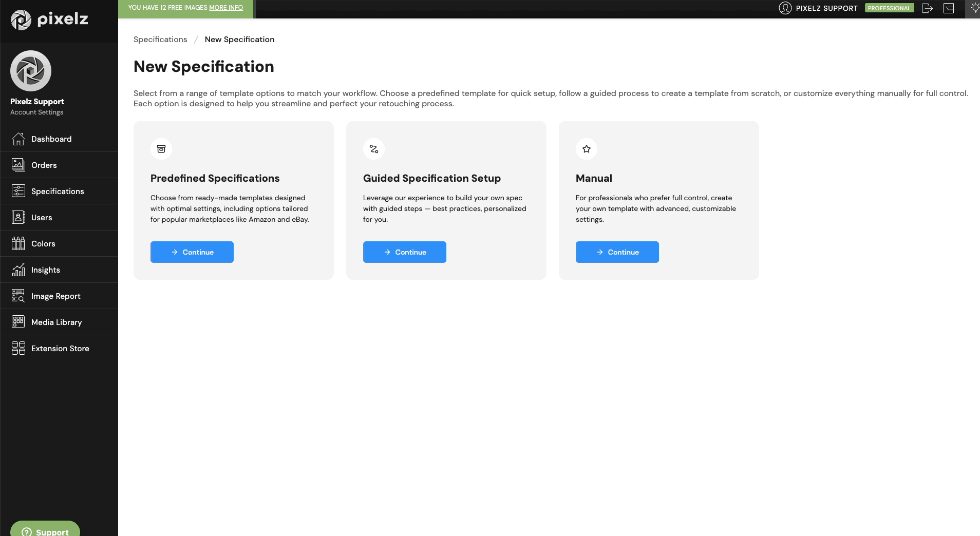Screen dimensions: 980x536
Task: Click the Orders image icon
Action: (18, 165)
